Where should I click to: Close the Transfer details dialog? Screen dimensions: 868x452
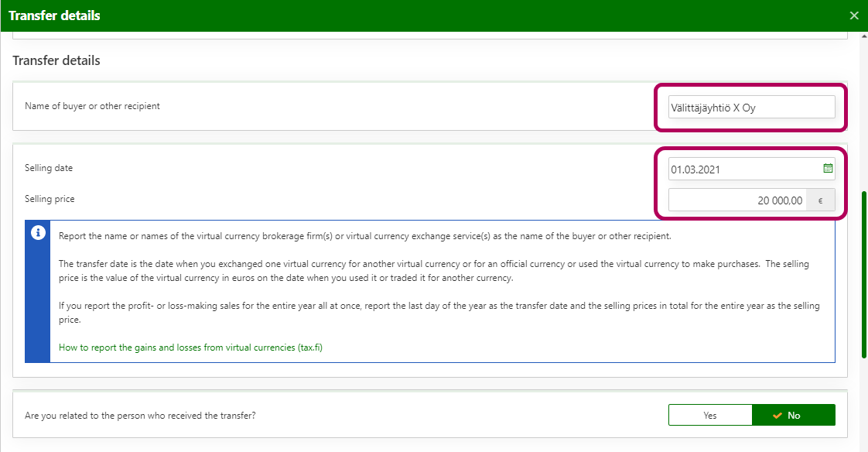[854, 15]
